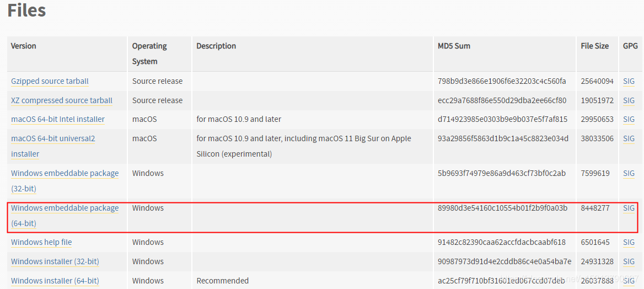This screenshot has width=644, height=289.
Task: Click the Files heading
Action: point(26,10)
